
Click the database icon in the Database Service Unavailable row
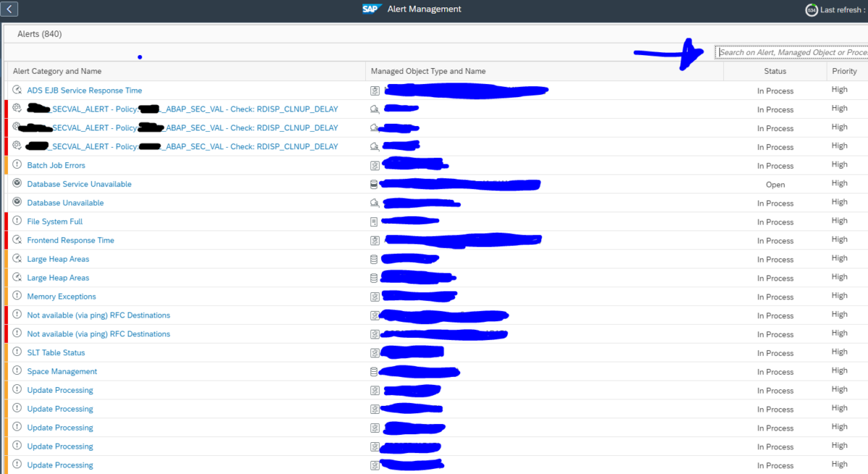click(x=374, y=183)
